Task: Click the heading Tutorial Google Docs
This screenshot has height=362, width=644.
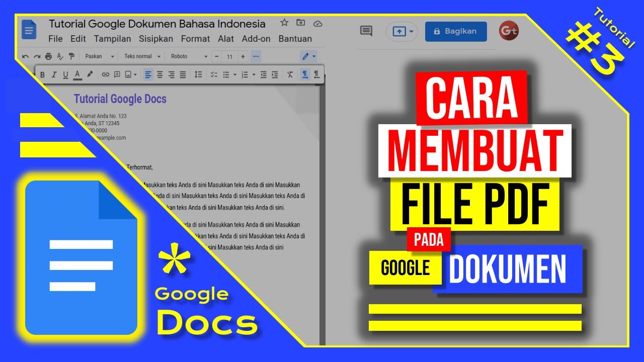Action: (x=120, y=99)
